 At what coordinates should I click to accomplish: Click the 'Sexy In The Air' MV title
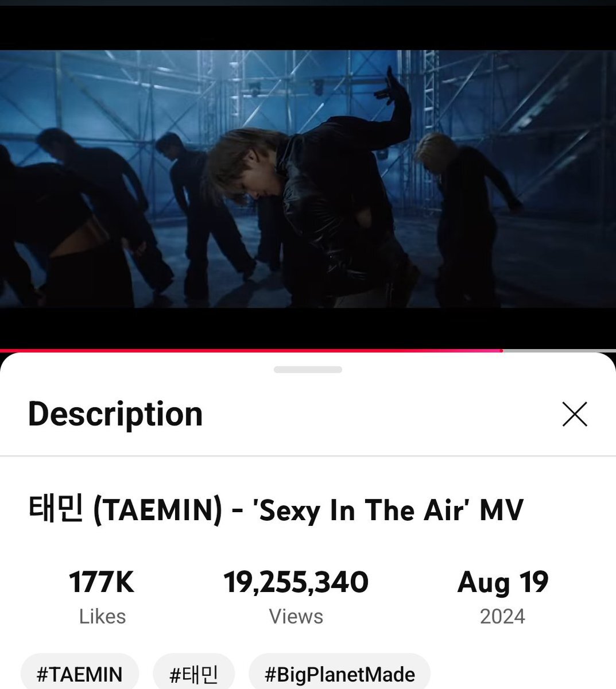[276, 510]
